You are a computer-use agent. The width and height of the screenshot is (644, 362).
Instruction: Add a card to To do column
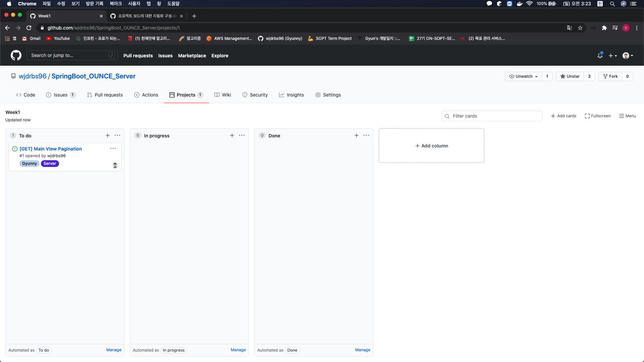108,135
